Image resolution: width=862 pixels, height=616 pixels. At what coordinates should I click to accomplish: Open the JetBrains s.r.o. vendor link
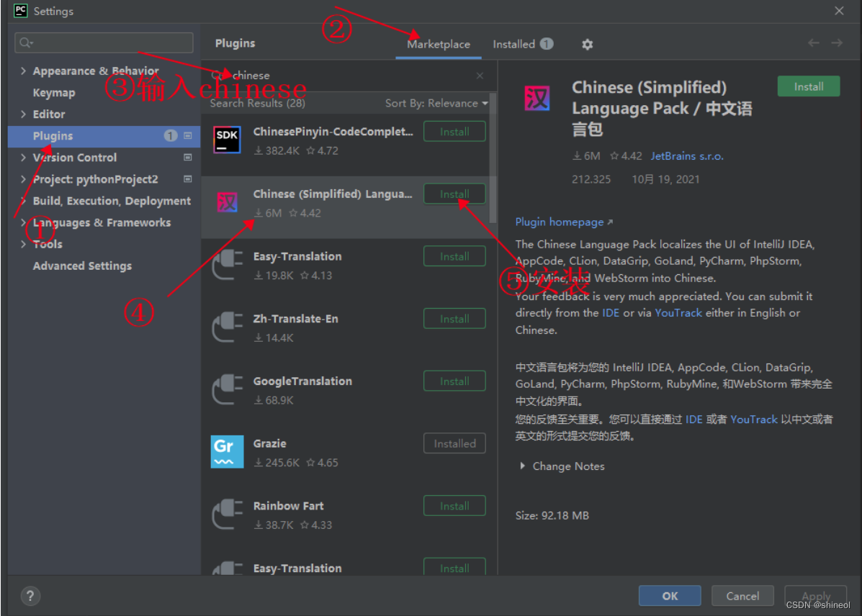[x=686, y=156]
